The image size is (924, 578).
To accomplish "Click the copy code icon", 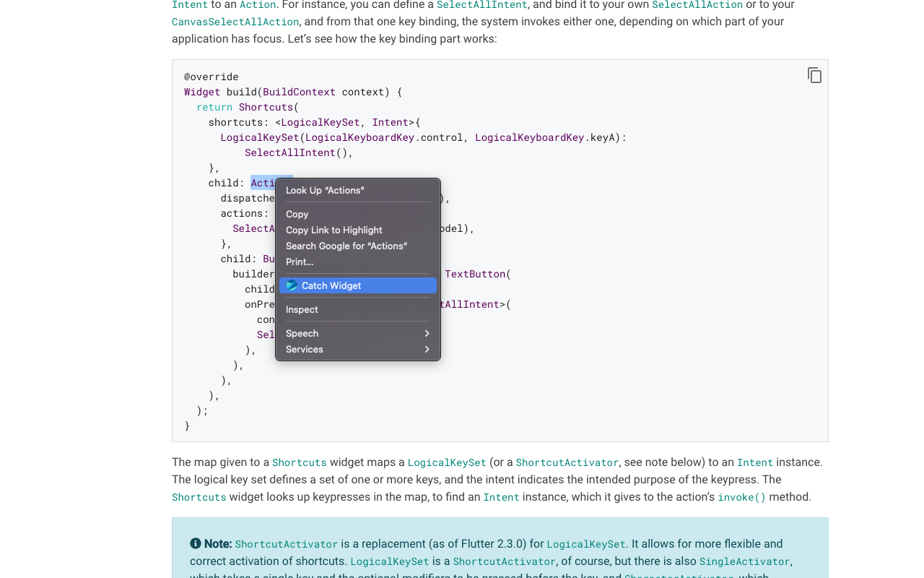I will (x=814, y=75).
